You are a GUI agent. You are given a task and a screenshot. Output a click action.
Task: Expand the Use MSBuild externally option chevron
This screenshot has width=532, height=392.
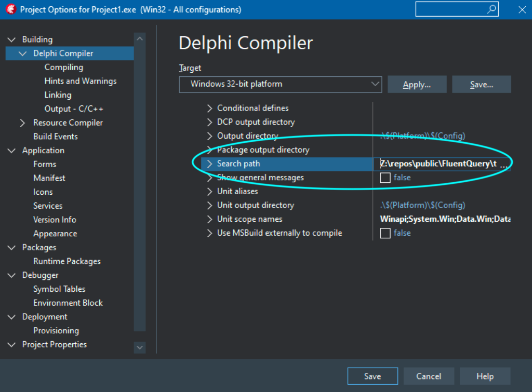210,233
